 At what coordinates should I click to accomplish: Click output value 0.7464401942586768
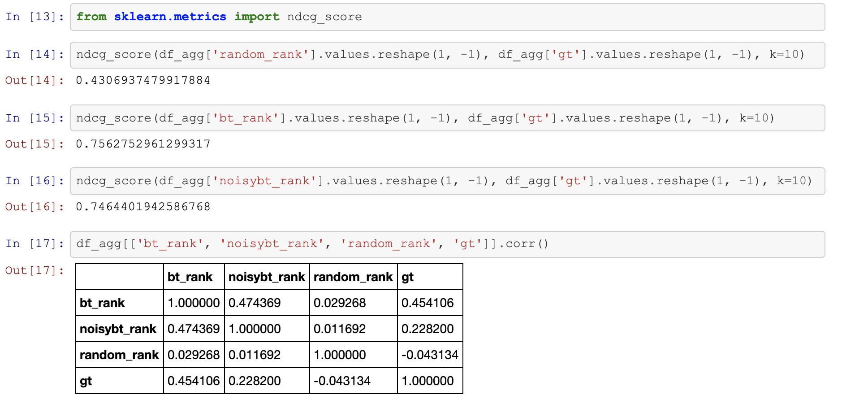pyautogui.click(x=143, y=207)
